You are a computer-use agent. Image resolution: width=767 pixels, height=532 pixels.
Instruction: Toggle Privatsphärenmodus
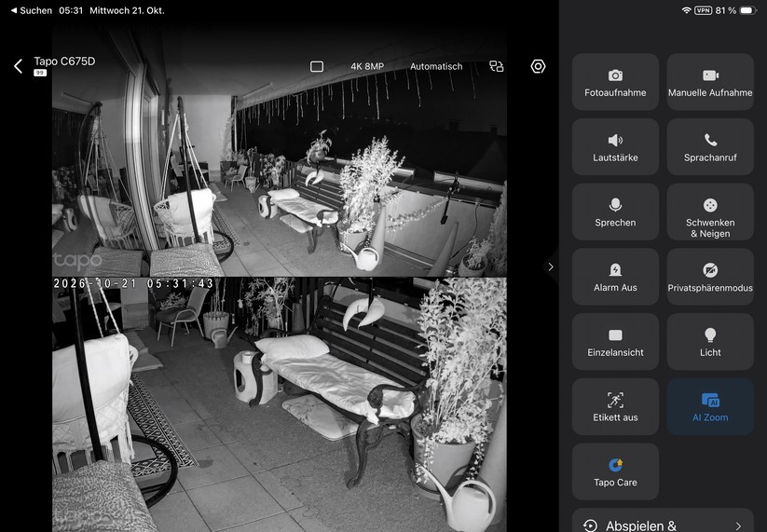710,277
